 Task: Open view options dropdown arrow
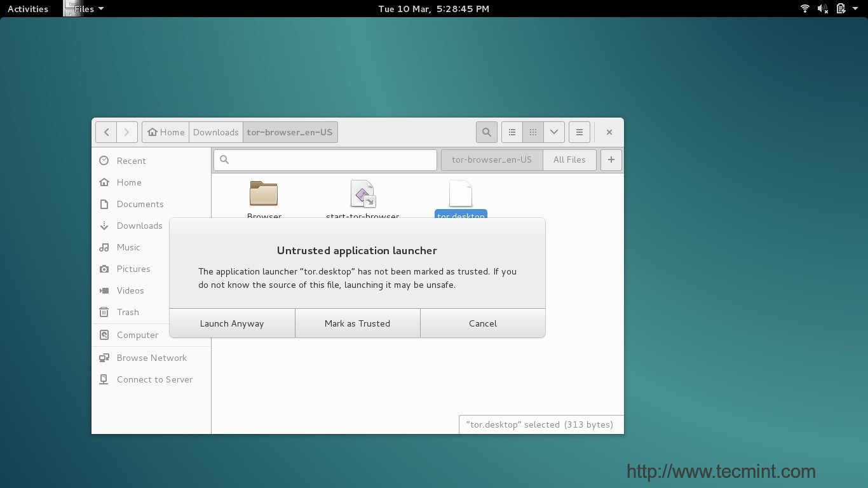coord(554,132)
